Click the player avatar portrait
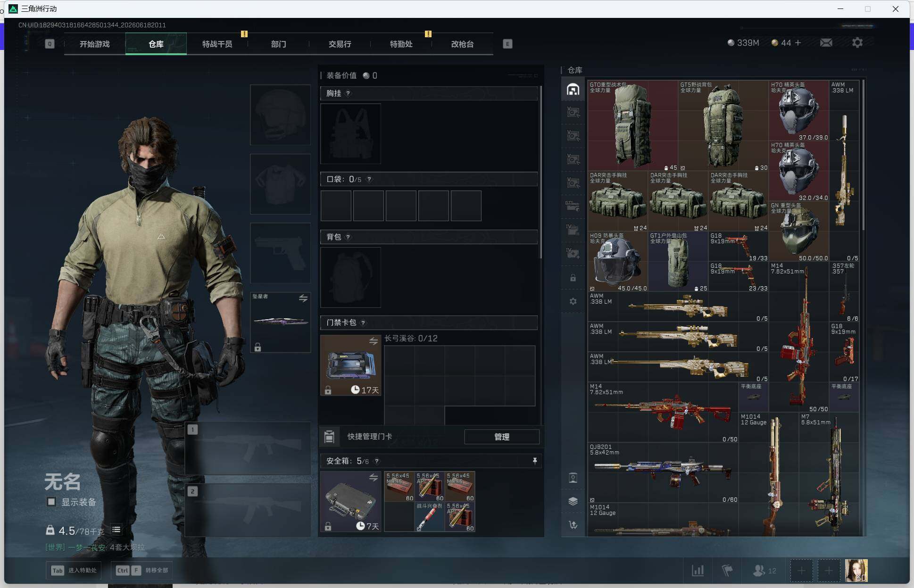 (856, 571)
